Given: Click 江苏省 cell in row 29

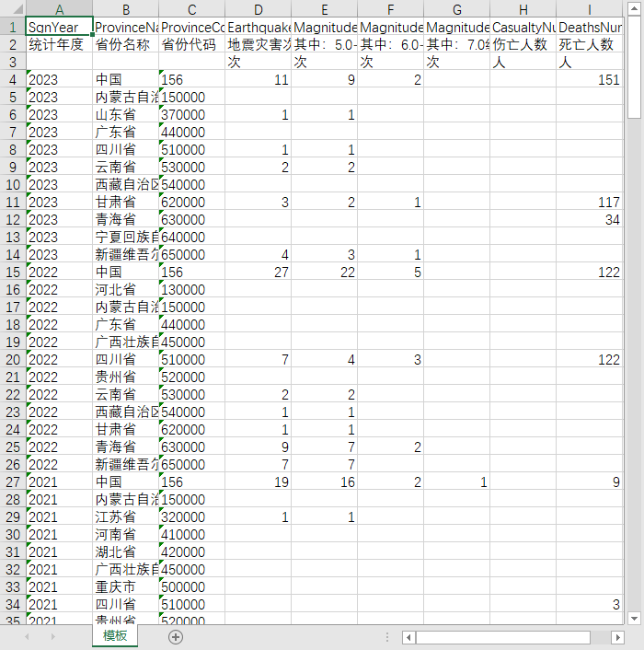Looking at the screenshot, I should tap(125, 517).
